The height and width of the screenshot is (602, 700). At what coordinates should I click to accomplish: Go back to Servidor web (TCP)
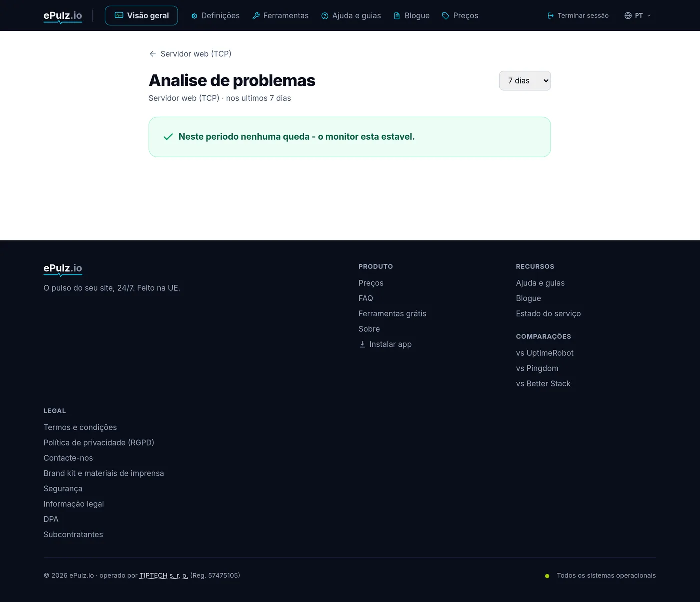click(190, 54)
